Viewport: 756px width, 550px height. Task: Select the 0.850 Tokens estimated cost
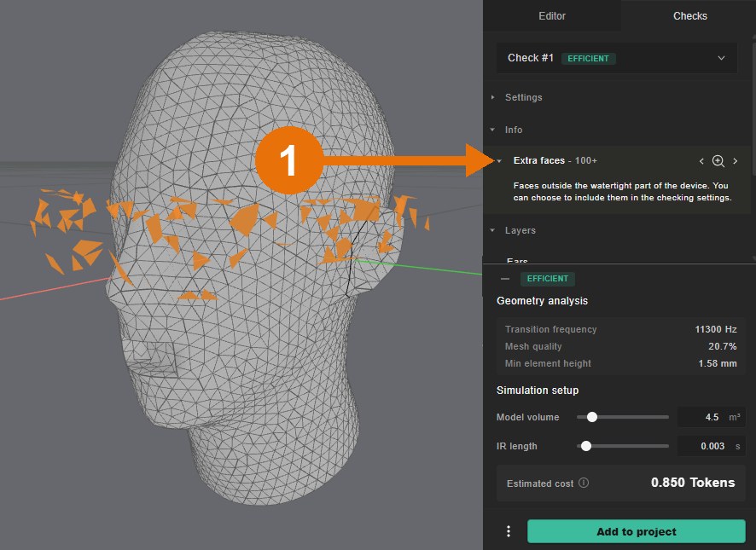pos(693,483)
